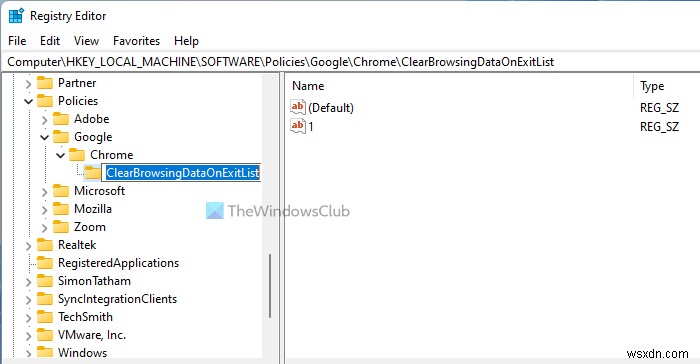Select the VMware, Inc. key label
Screen dimensions: 700x364
click(92, 335)
